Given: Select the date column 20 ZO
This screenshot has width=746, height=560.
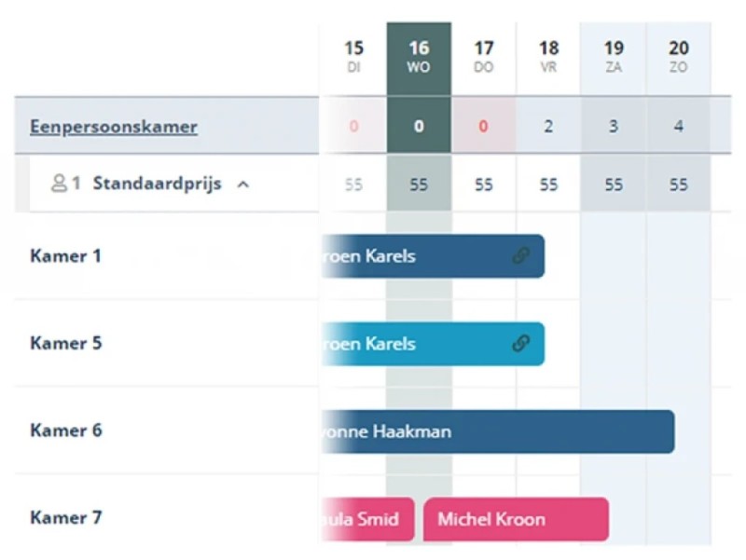Looking at the screenshot, I should (x=679, y=57).
